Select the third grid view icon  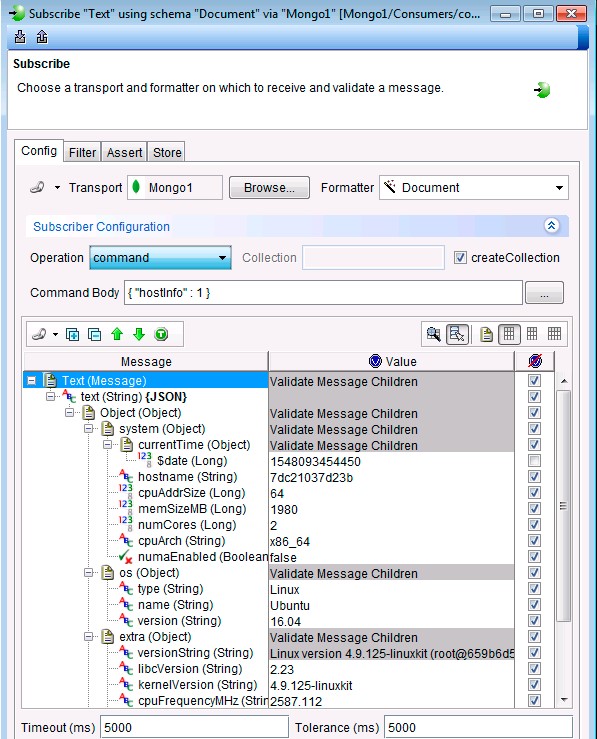(x=555, y=334)
